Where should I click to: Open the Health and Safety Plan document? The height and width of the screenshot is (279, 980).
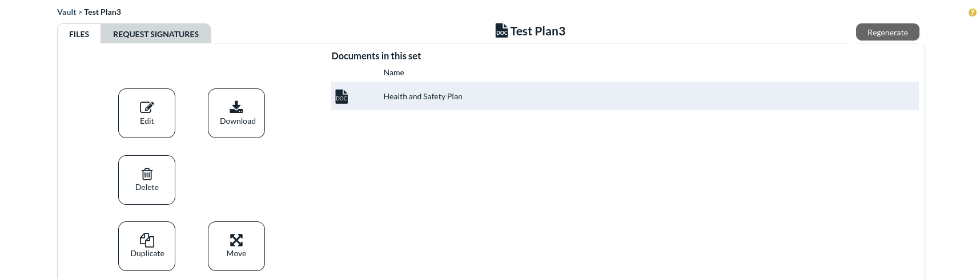click(x=423, y=96)
